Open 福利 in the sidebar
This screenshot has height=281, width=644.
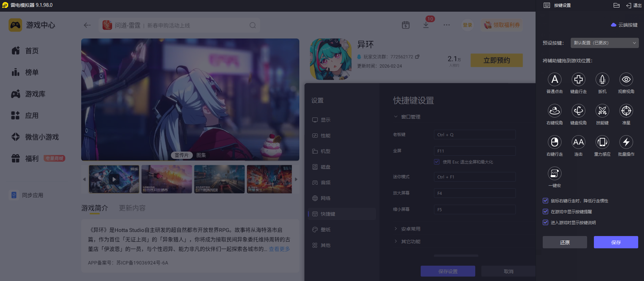(25, 158)
